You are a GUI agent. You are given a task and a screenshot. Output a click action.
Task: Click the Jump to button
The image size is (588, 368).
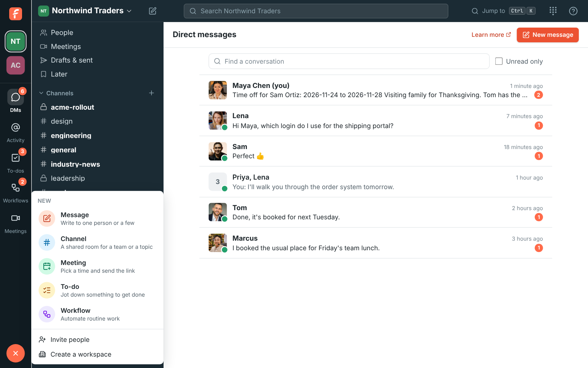[x=503, y=11]
